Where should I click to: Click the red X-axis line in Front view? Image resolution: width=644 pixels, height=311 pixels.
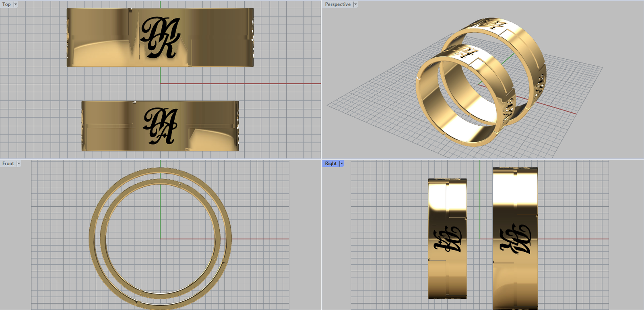click(x=262, y=239)
